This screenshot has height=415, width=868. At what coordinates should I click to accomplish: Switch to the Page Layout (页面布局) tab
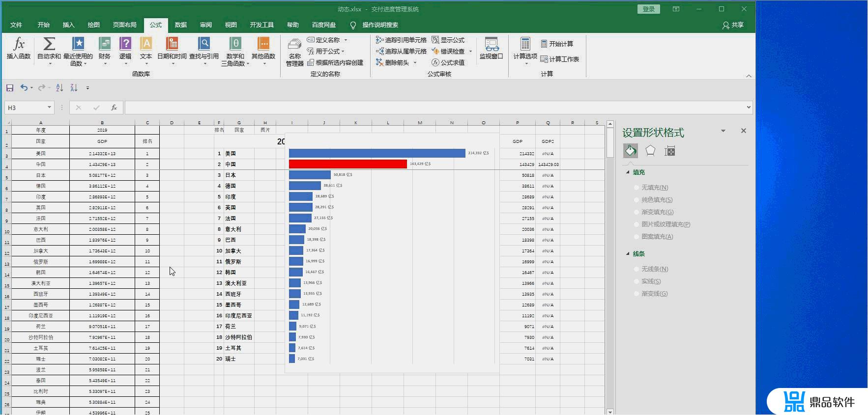click(x=125, y=25)
